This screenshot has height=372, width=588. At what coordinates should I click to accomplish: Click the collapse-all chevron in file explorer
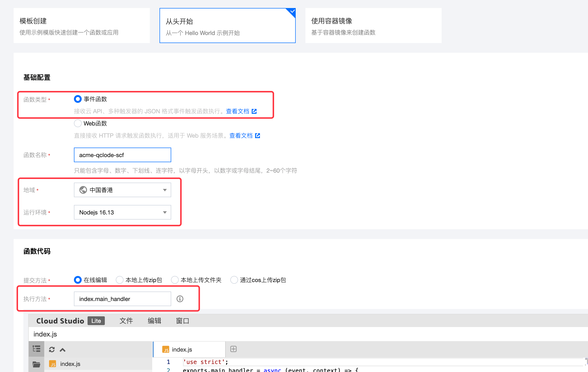62,350
